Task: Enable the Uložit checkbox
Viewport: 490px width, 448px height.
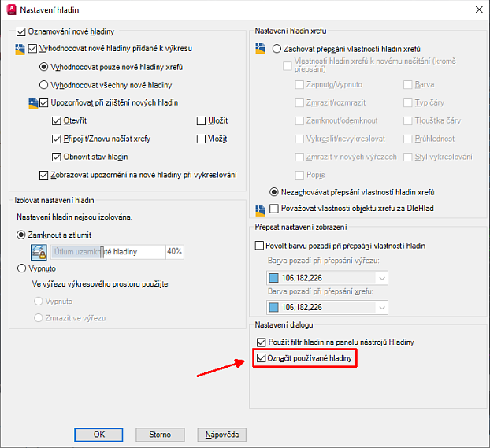Action: pos(201,120)
